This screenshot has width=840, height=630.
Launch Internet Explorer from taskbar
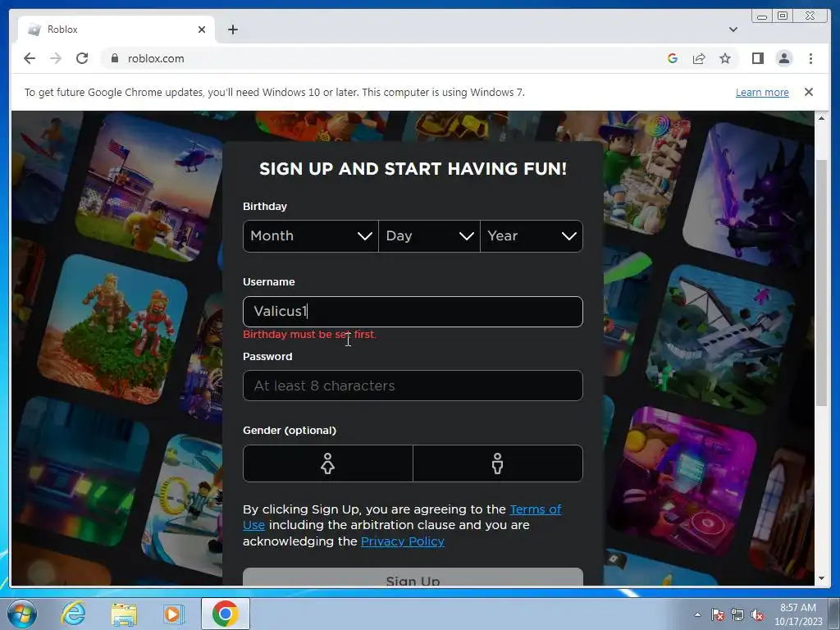coord(73,614)
